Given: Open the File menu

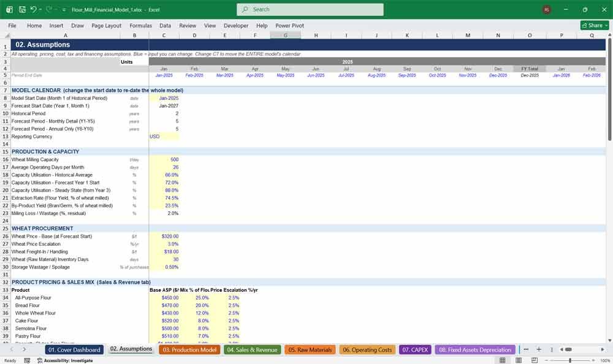Looking at the screenshot, I should tap(12, 25).
